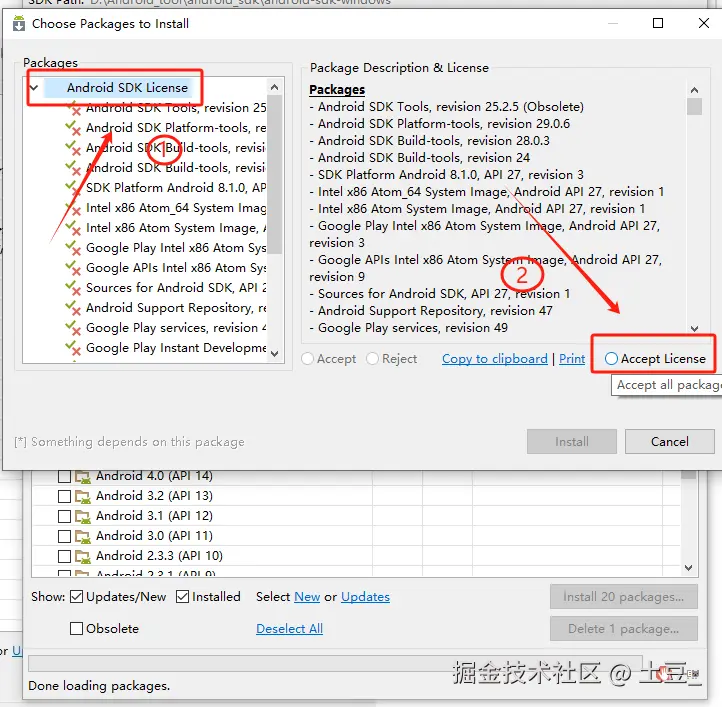
Task: Select the Android SDK Platform-tools package row
Action: (176, 128)
